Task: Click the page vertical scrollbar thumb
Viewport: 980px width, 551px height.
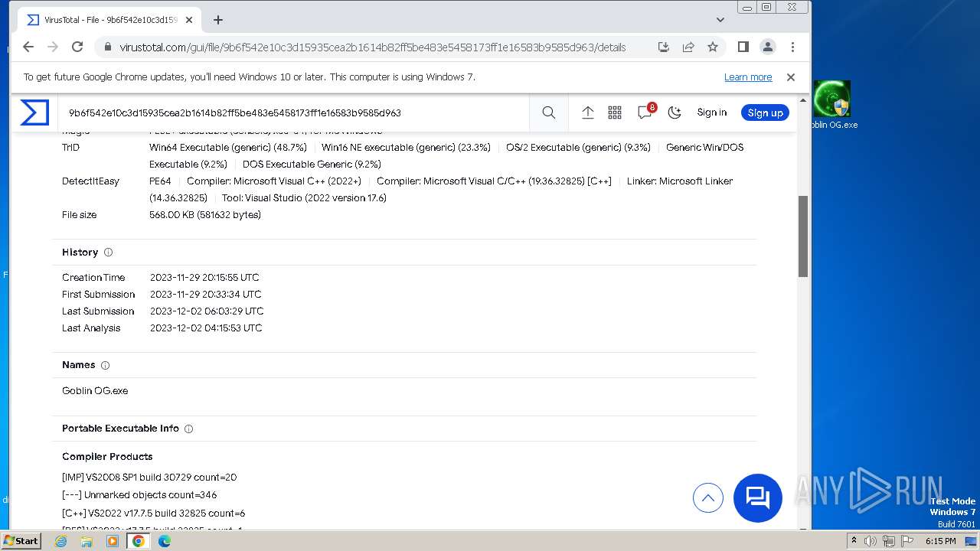Action: click(803, 236)
